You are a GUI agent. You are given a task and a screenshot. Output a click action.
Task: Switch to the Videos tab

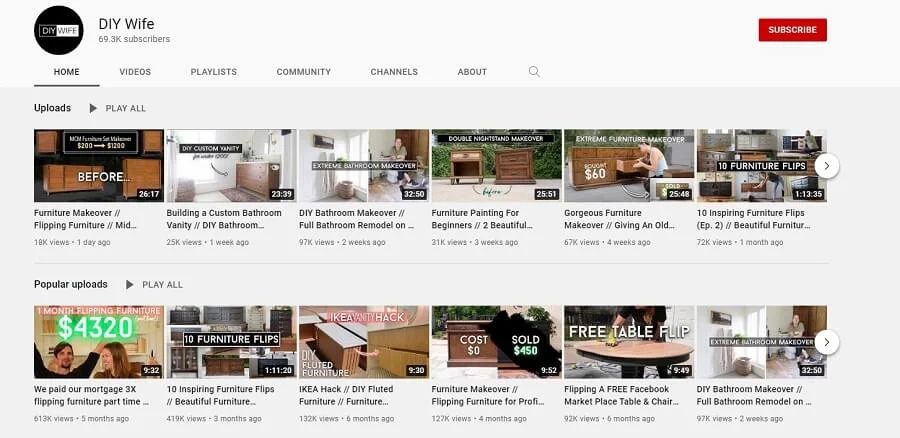tap(135, 72)
